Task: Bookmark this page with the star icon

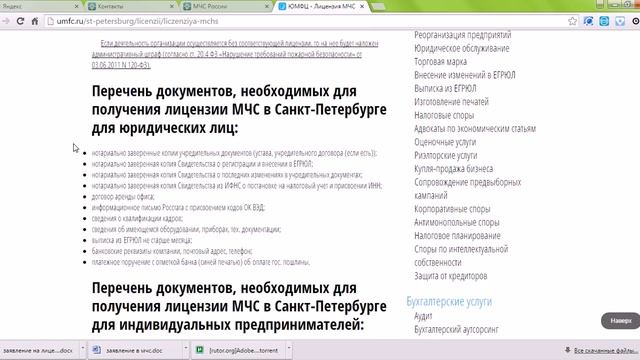Action: [x=573, y=21]
